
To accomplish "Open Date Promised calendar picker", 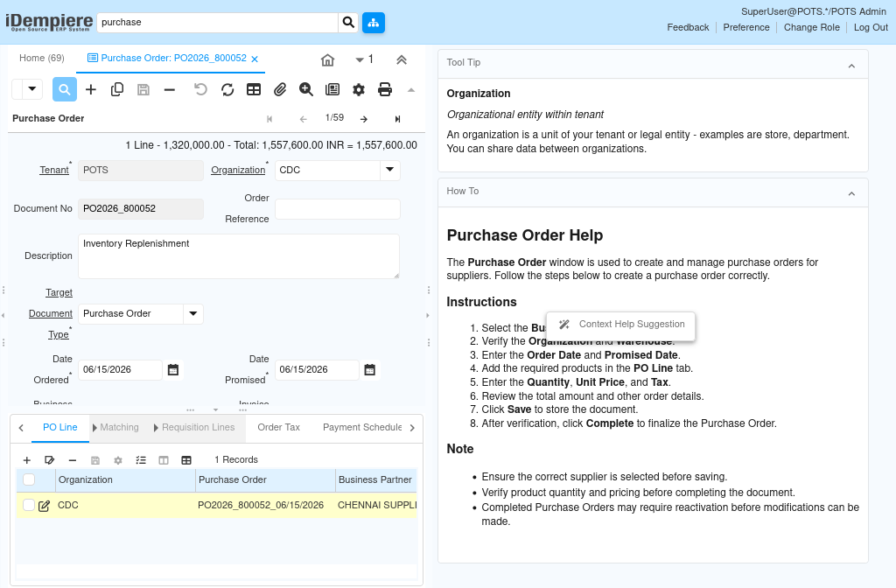I will [370, 370].
